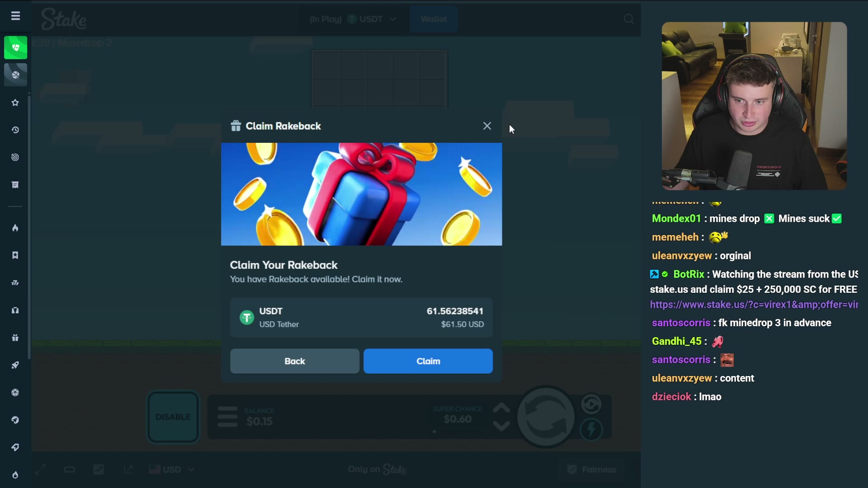The width and height of the screenshot is (868, 488).
Task: Open the Fairness button
Action: (592, 469)
